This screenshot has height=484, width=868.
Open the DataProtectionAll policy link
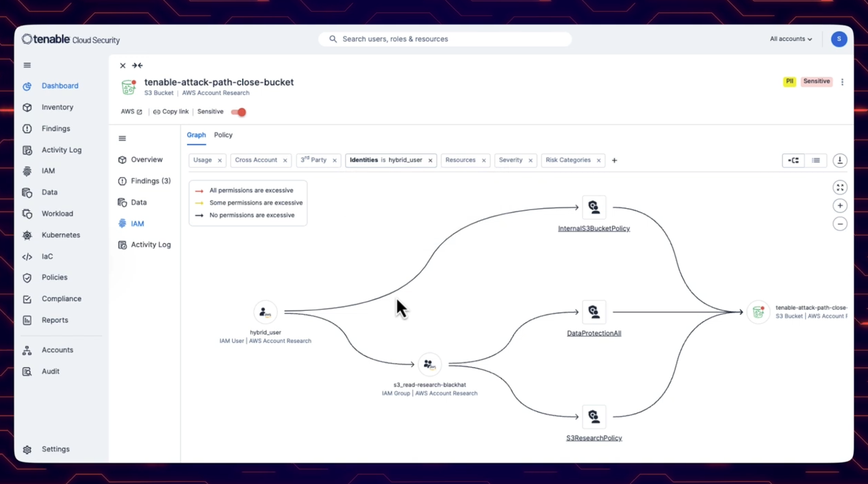(x=593, y=333)
